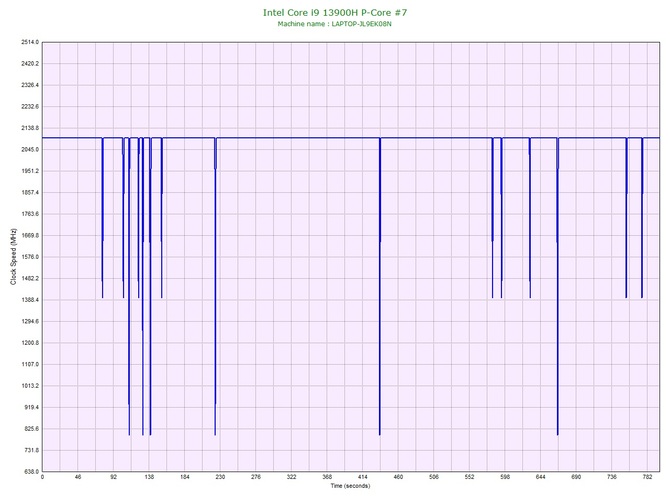Image resolution: width=670 pixels, height=503 pixels.
Task: Select the 1951.2 y-axis value
Action: click(x=30, y=171)
